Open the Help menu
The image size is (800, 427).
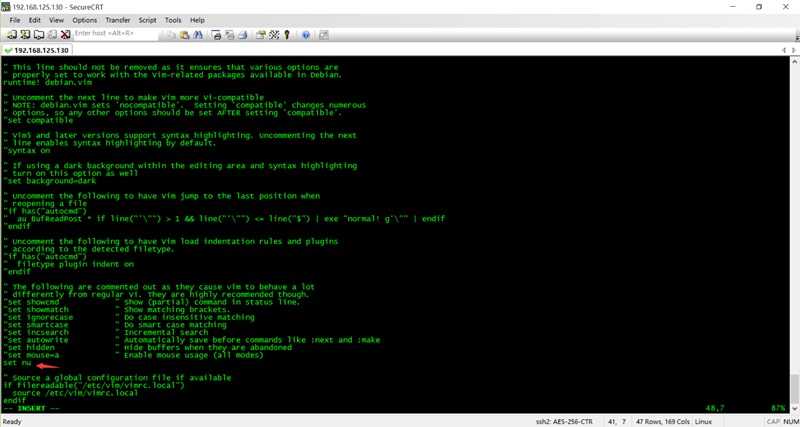197,20
